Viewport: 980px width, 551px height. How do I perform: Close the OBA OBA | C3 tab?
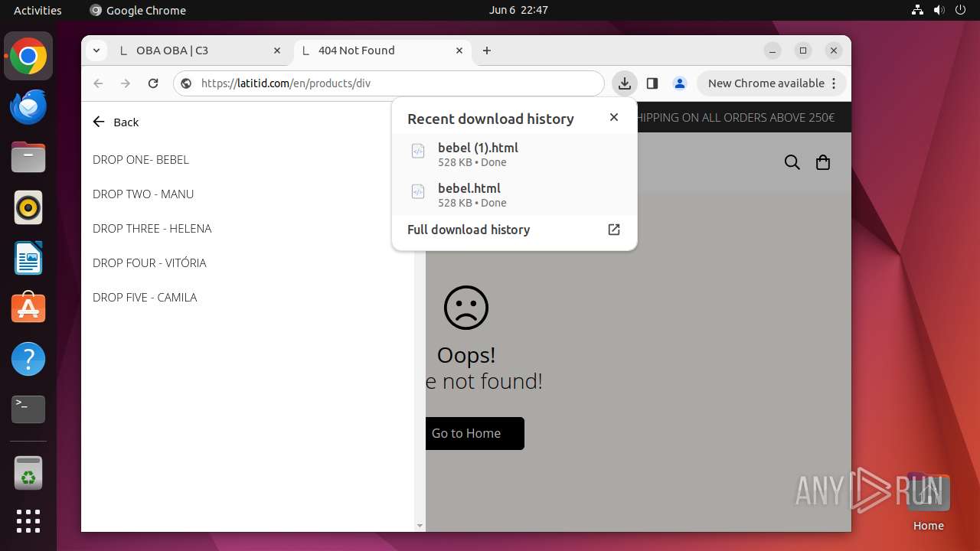coord(277,51)
